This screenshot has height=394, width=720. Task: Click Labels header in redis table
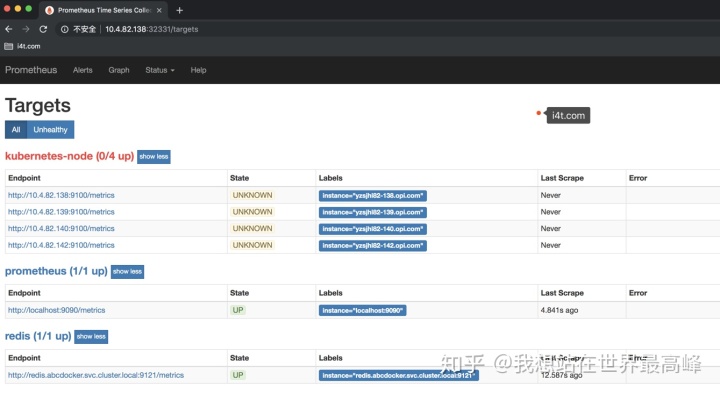331,358
